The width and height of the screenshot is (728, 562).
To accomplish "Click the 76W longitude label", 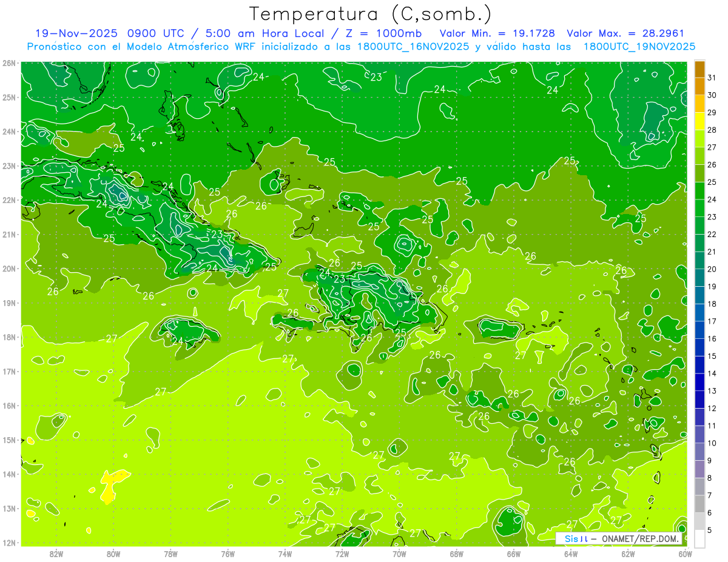I will point(228,553).
